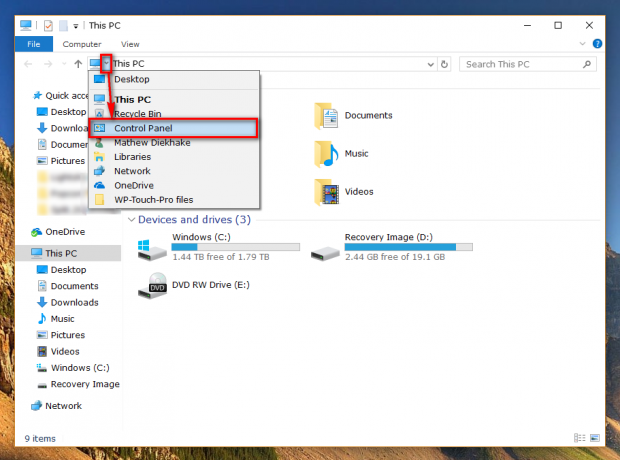Click the Music folder icon
The width and height of the screenshot is (620, 460).
pyautogui.click(x=326, y=154)
